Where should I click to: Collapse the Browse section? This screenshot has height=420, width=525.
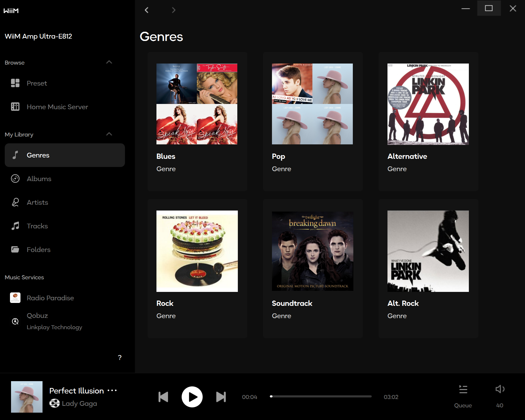tap(109, 62)
